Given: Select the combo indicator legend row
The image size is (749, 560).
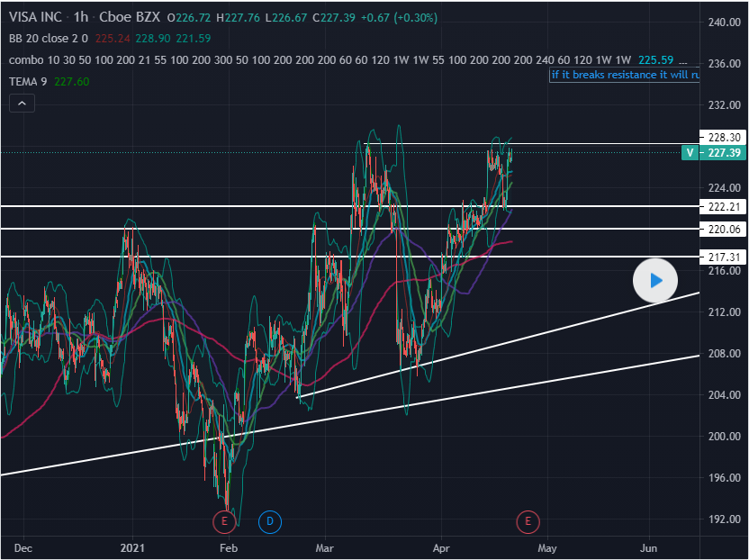Looking at the screenshot, I should [x=25, y=60].
